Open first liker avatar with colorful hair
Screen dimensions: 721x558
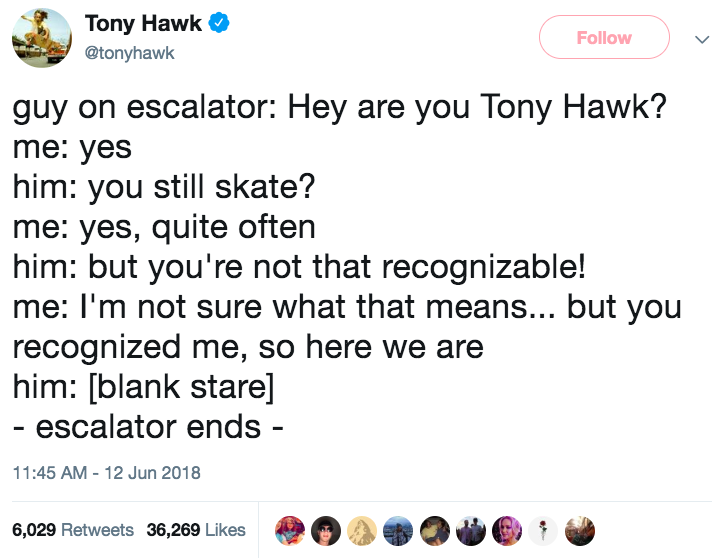point(290,531)
